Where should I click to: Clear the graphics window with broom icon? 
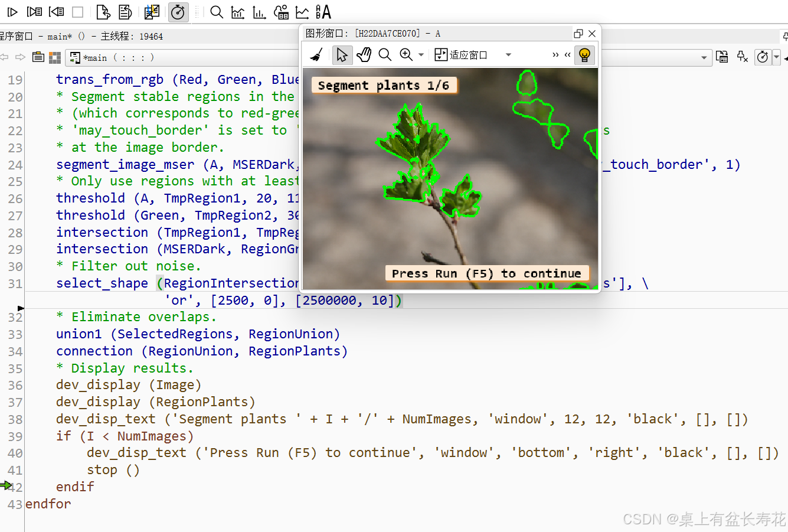(317, 55)
